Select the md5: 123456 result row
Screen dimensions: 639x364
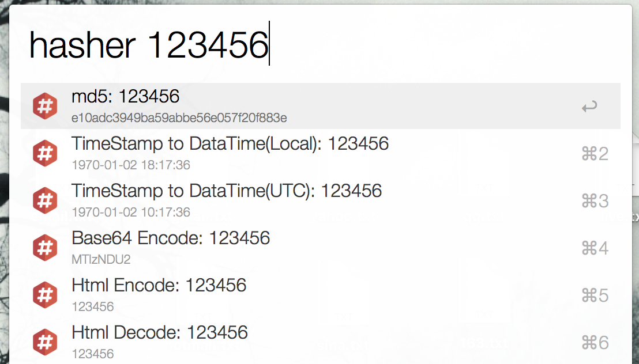321,106
